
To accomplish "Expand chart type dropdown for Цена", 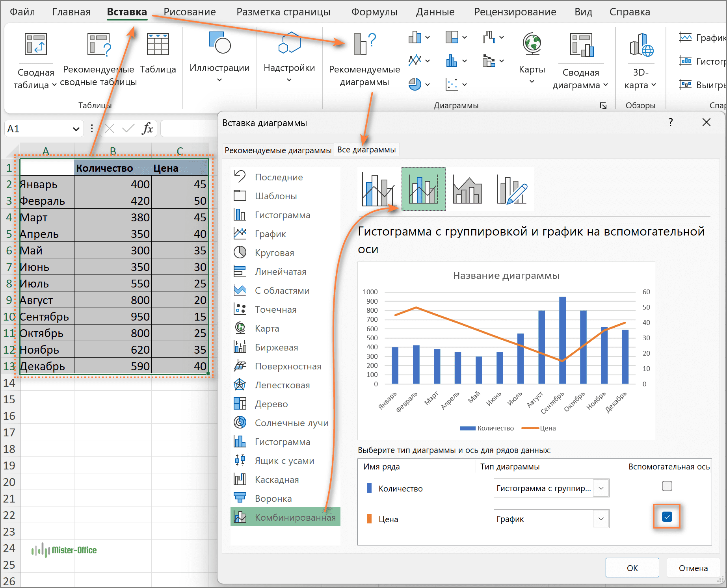I will click(x=601, y=519).
